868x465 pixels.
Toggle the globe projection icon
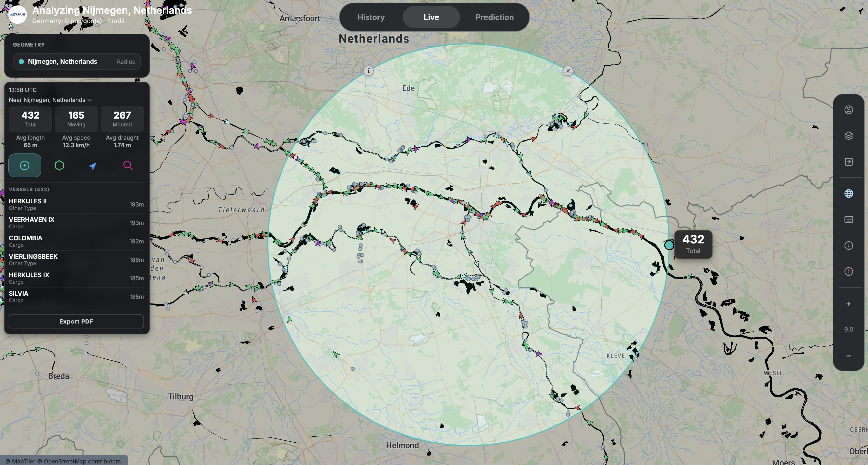click(x=849, y=193)
